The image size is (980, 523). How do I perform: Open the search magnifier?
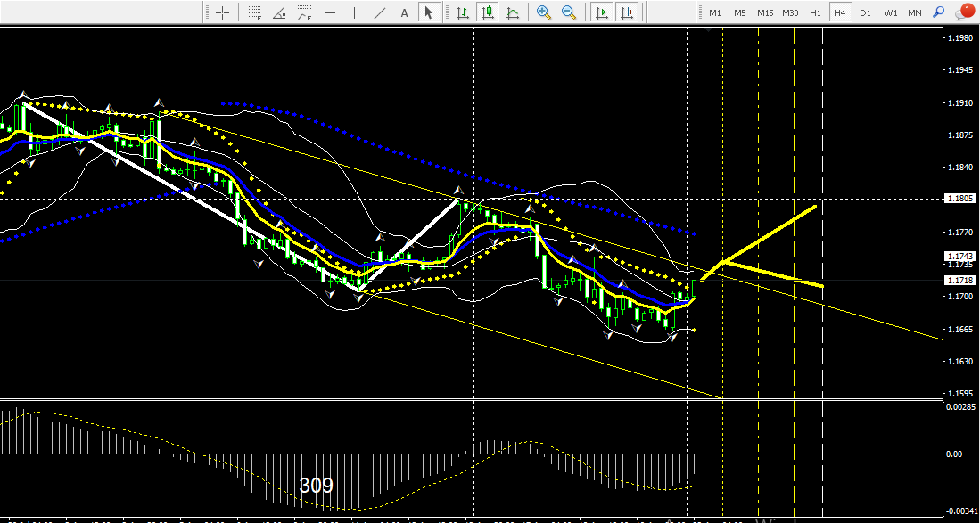938,12
